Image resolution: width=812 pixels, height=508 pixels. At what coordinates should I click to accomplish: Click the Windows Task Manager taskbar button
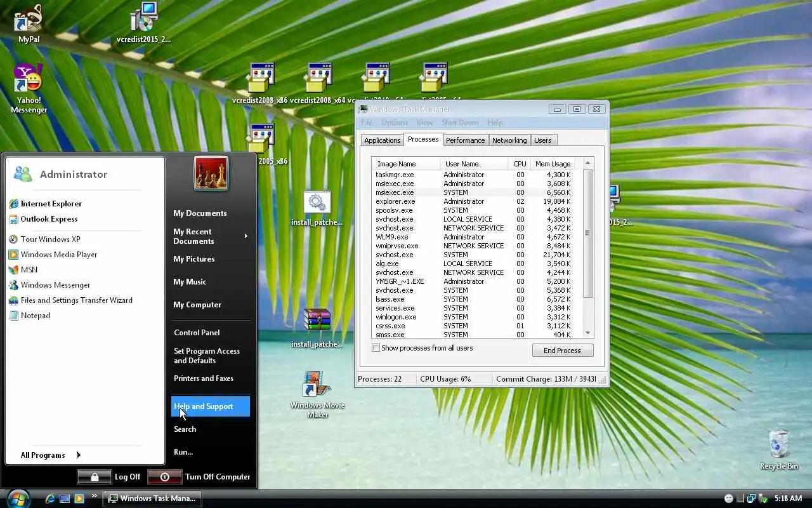[x=152, y=498]
